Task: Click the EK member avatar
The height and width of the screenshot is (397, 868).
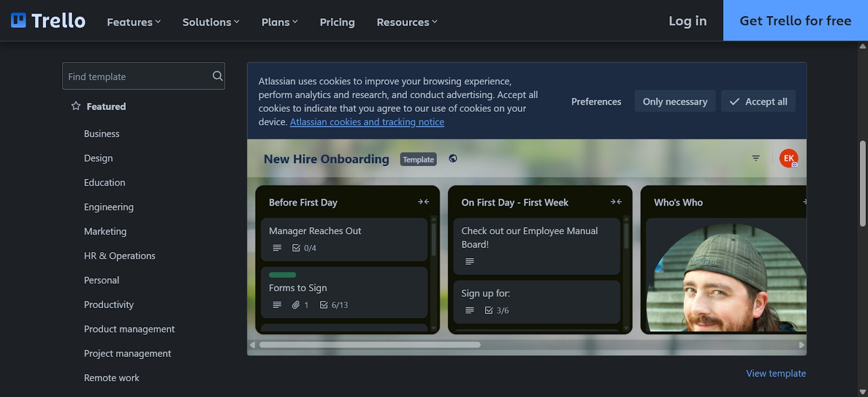Action: click(x=789, y=158)
